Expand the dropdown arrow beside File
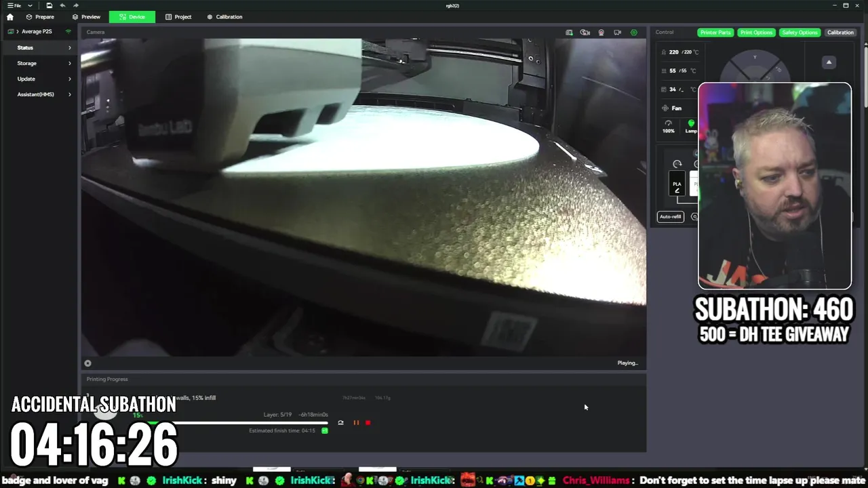 [x=30, y=5]
